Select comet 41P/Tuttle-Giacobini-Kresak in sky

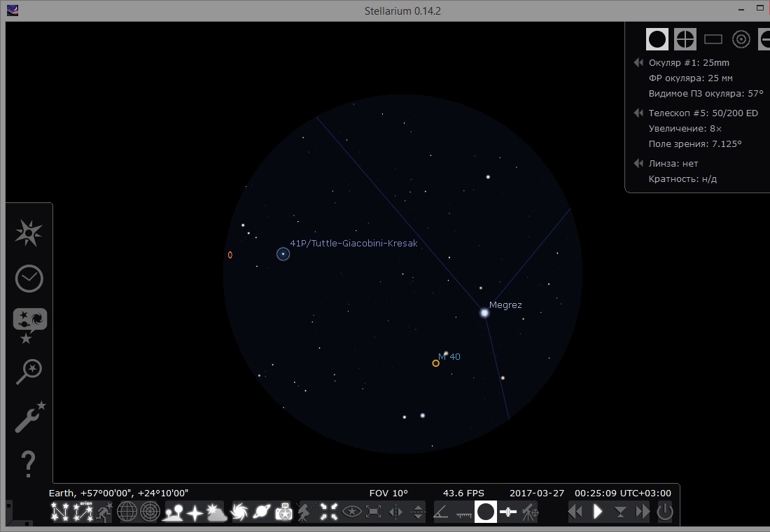283,254
